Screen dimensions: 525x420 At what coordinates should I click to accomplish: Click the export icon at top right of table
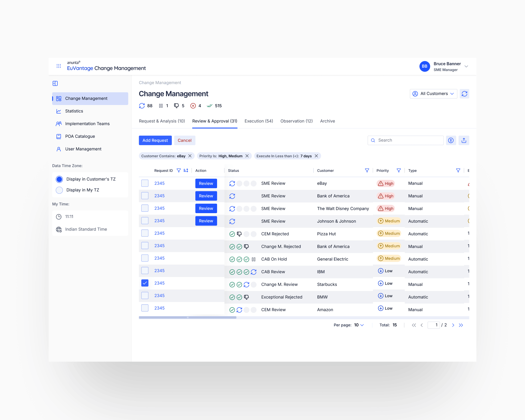coord(464,140)
